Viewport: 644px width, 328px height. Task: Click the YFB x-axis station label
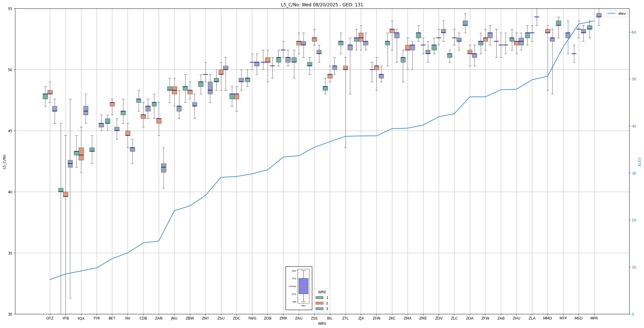click(65, 318)
